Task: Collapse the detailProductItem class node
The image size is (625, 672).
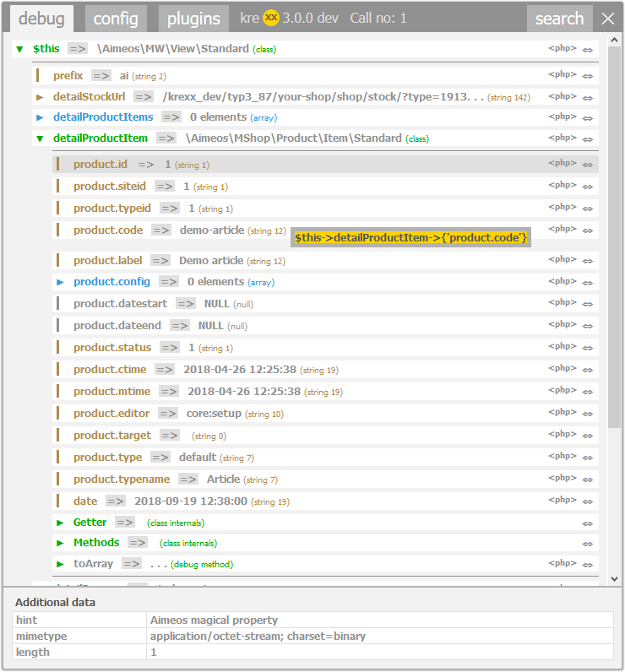Action: coord(40,138)
